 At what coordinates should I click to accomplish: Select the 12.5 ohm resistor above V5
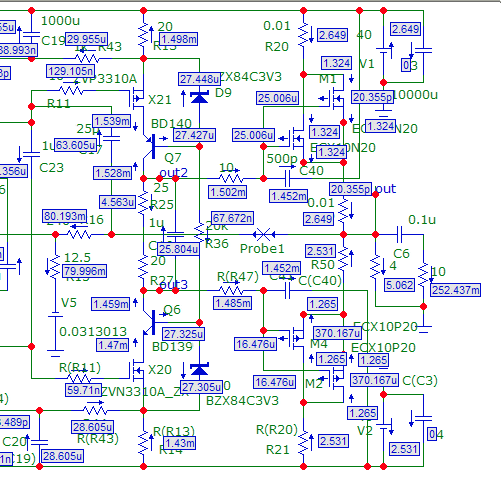pyautogui.click(x=55, y=267)
